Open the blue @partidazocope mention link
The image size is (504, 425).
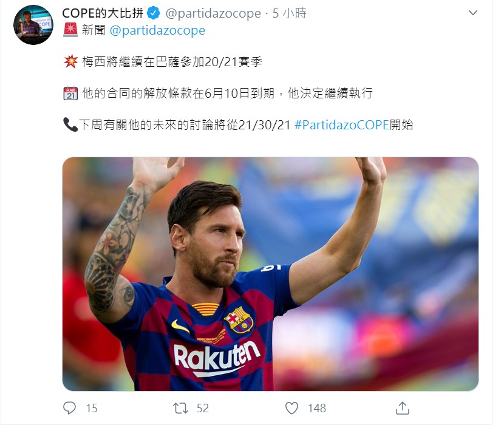click(157, 30)
